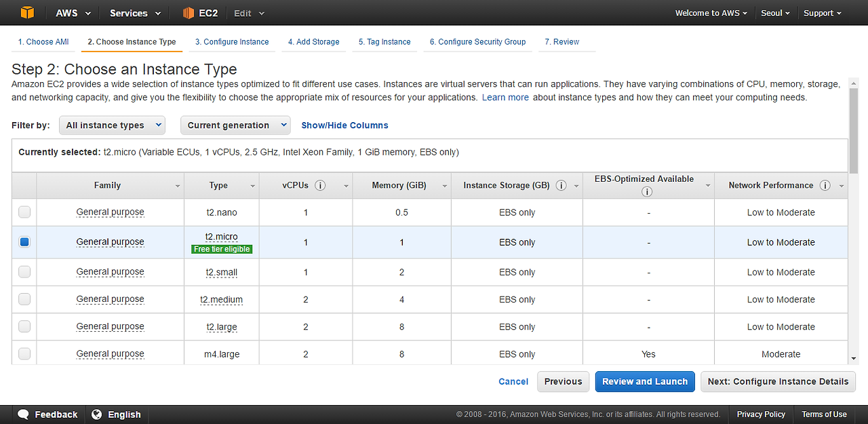Open the All instance types filter dropdown

pyautogui.click(x=112, y=125)
